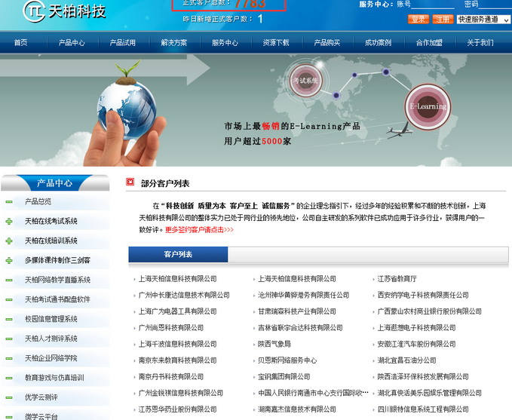Image resolution: width=512 pixels, height=420 pixels.
Task: Expand 多媒体课件制作三剑客 with its green plus icon
Action: [9, 261]
